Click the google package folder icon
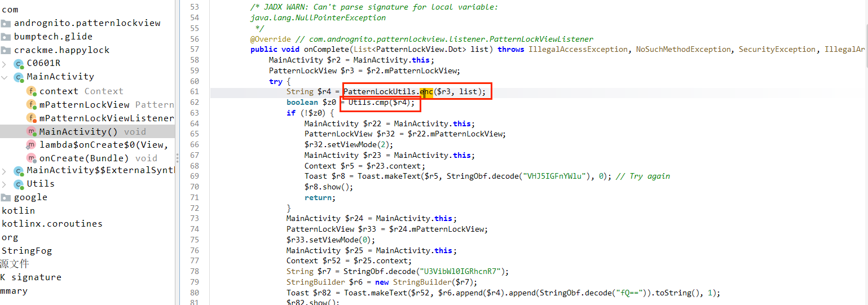This screenshot has width=868, height=305. (6, 197)
